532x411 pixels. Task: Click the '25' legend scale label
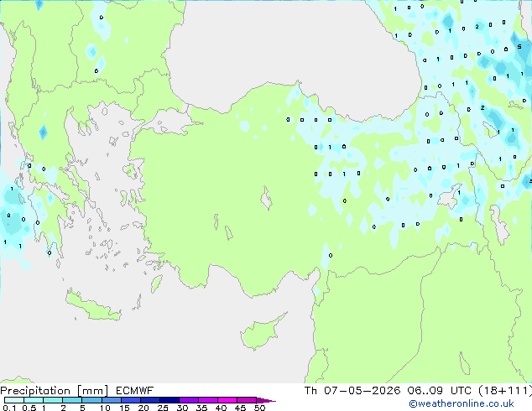(163, 408)
